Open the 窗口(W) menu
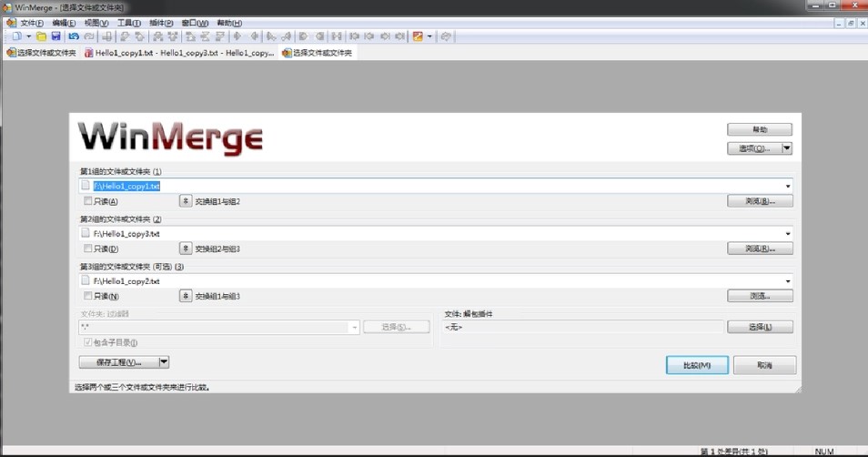The height and width of the screenshot is (457, 868). click(195, 23)
